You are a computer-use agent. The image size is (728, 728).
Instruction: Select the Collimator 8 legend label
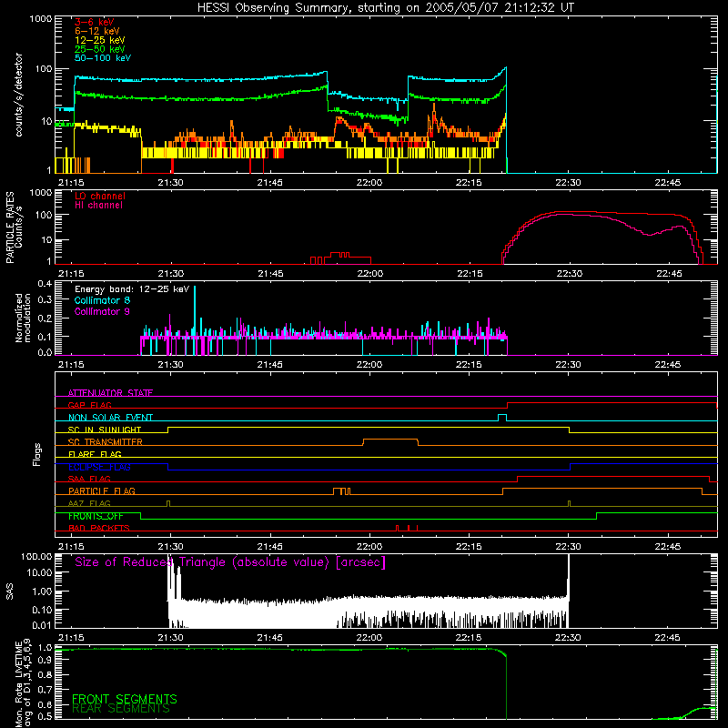tap(102, 300)
